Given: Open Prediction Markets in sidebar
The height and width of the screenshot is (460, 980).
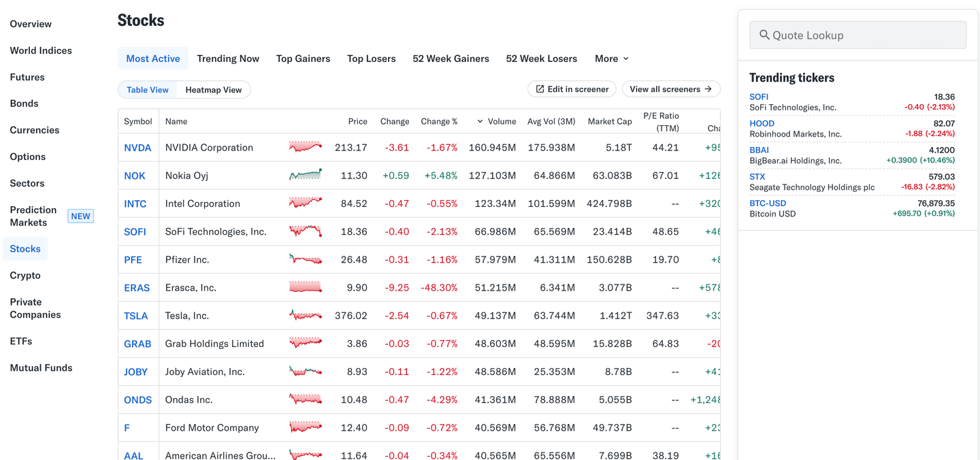Looking at the screenshot, I should coord(33,216).
